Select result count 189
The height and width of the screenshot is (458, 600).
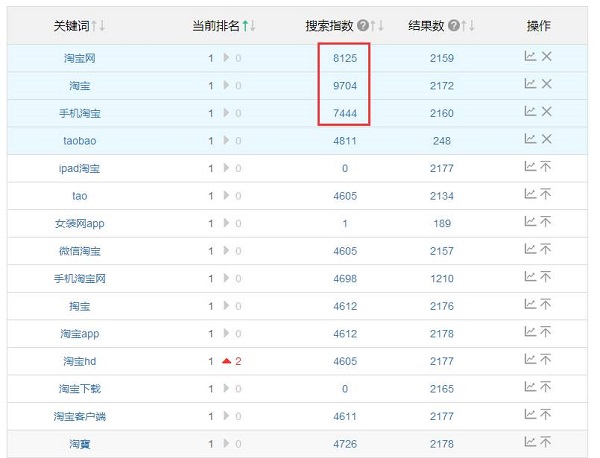[442, 223]
